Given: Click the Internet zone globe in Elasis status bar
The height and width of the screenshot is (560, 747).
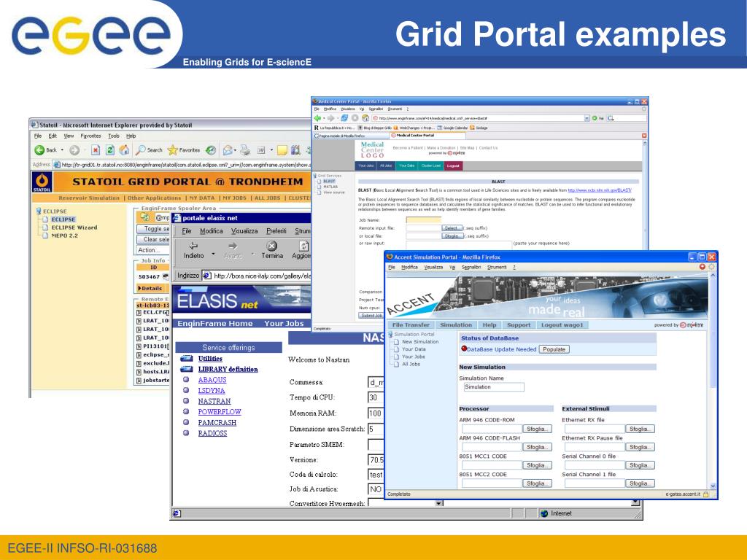Looking at the screenshot, I should (544, 513).
